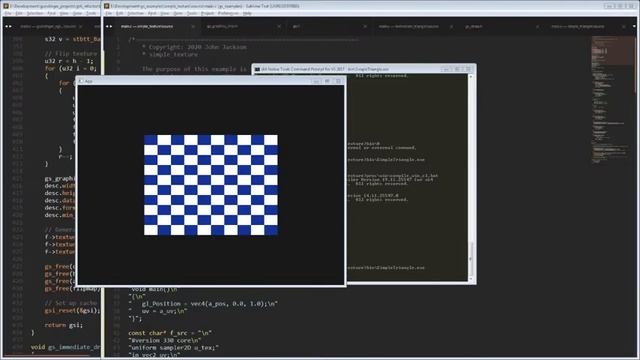Screen dimensions: 640x360
Task: Open Project menu in right Sublime window
Action: (x=207, y=13)
